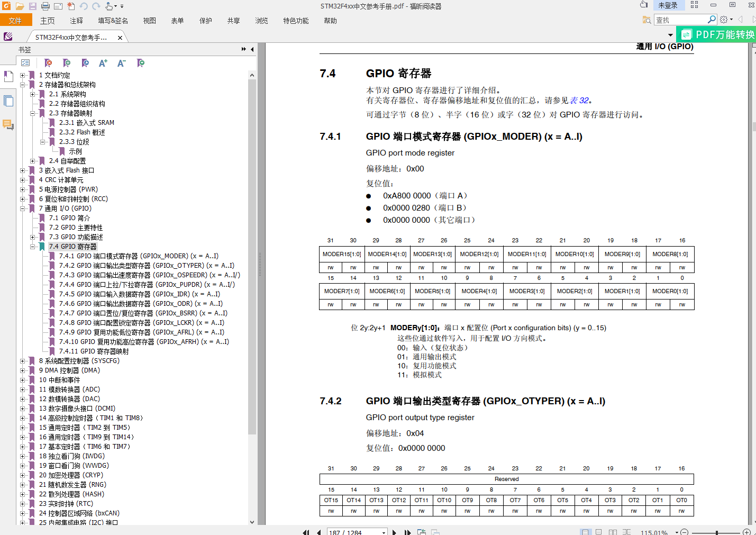Viewport: 756px width, 535px height.
Task: Click the delete bookmark icon
Action: coord(48,62)
